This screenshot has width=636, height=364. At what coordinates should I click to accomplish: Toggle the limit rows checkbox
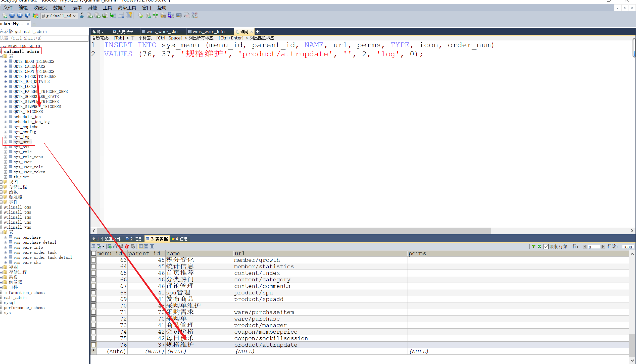pos(546,247)
